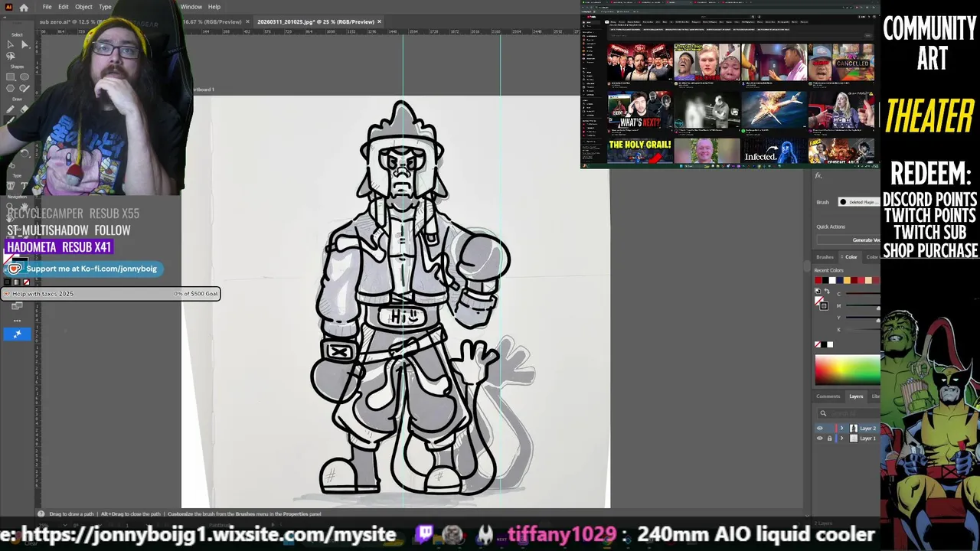Select the Selection tool arrow
Image resolution: width=980 pixels, height=551 pixels.
[10, 44]
